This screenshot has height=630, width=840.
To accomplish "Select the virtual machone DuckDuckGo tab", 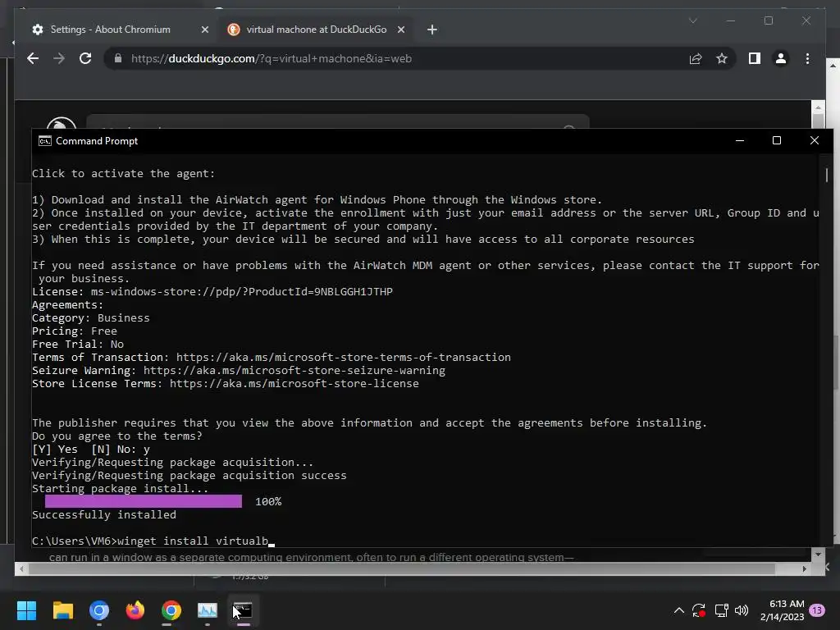I will coord(316,30).
